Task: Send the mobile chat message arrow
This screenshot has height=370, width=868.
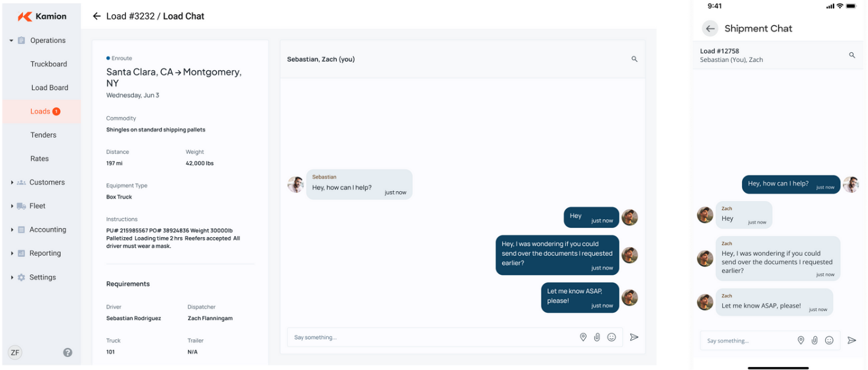Action: click(851, 340)
